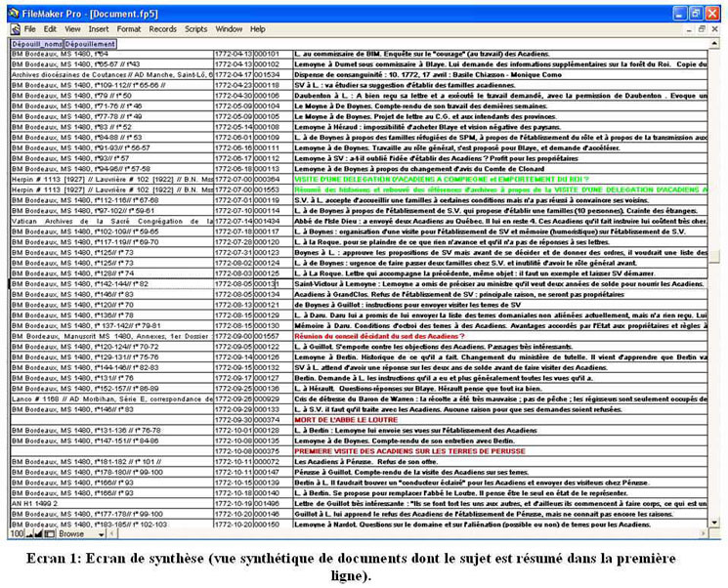
Task: Open the Scripts menu
Action: [196, 28]
